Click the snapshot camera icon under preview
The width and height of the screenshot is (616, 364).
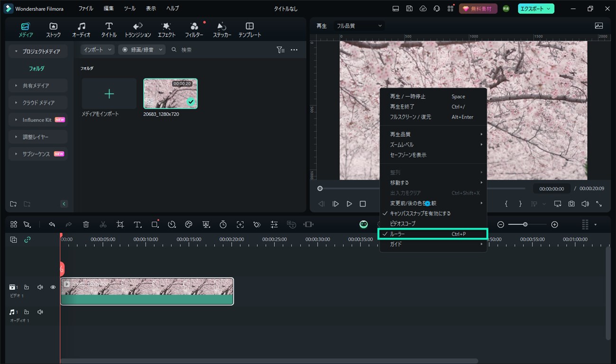click(571, 204)
